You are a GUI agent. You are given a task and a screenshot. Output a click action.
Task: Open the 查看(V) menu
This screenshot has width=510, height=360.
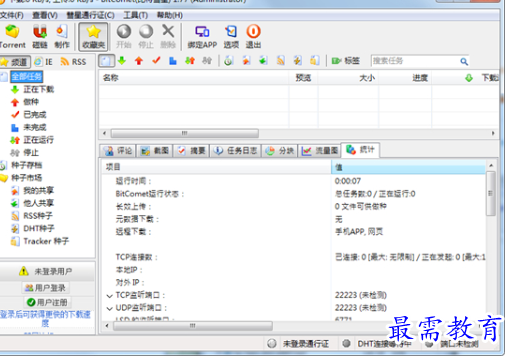point(45,15)
